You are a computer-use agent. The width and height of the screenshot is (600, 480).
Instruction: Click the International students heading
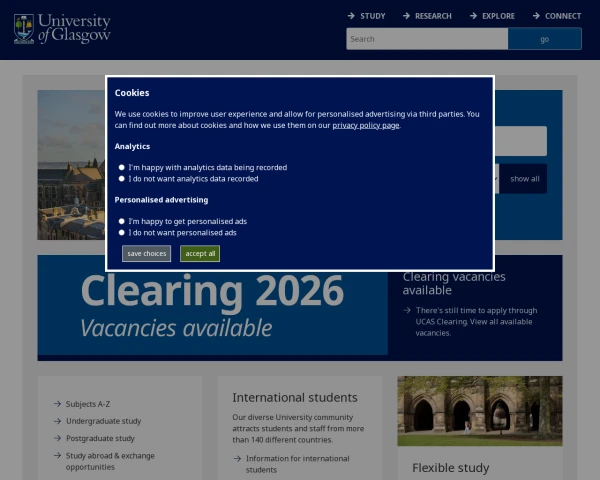pyautogui.click(x=295, y=397)
